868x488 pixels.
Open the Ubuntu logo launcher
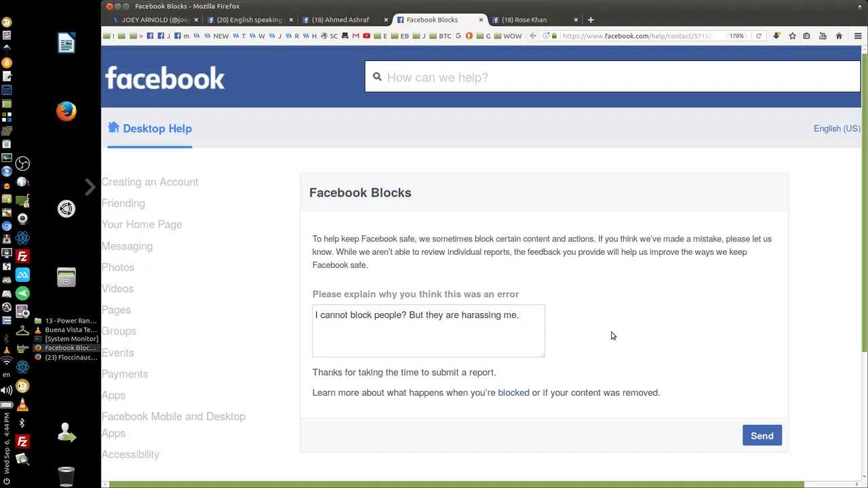(x=66, y=209)
